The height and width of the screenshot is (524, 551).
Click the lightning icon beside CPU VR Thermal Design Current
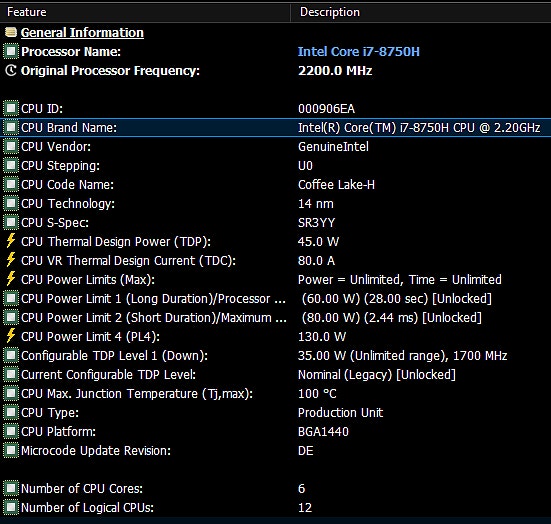click(11, 260)
